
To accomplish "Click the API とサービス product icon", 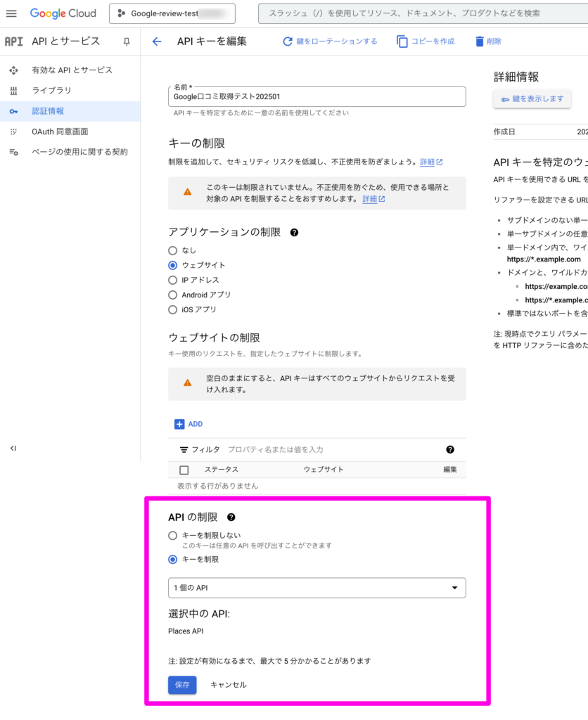I will 14,41.
